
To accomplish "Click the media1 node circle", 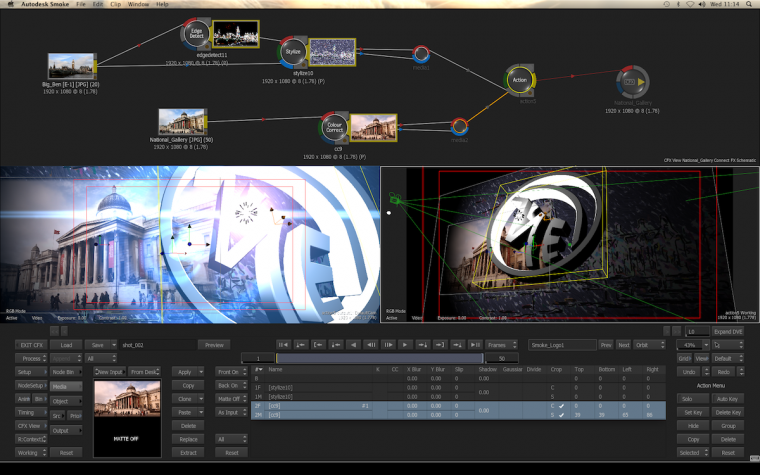I will pyautogui.click(x=421, y=54).
